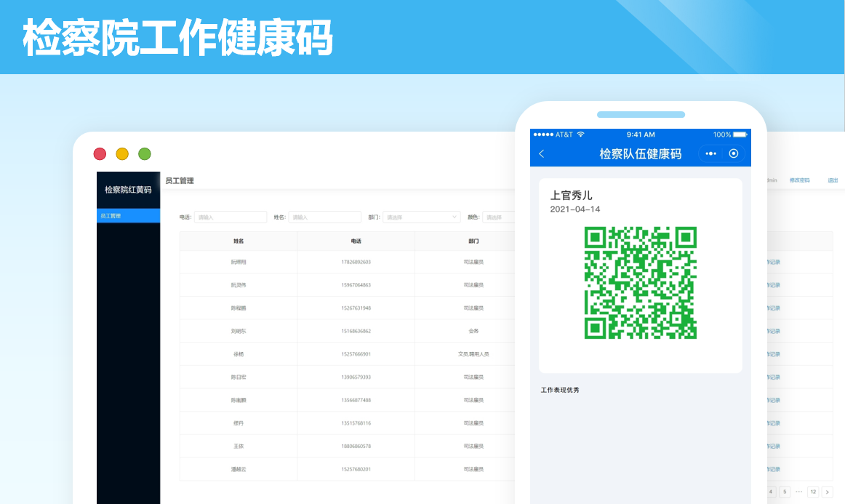The image size is (845, 504).
Task: Click the 姓名 search input field
Action: pos(325,217)
